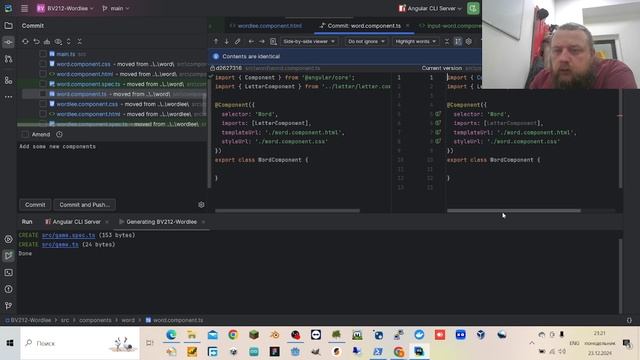640x360 pixels.
Task: Open commit options gear near Commit and Push
Action: (x=201, y=204)
